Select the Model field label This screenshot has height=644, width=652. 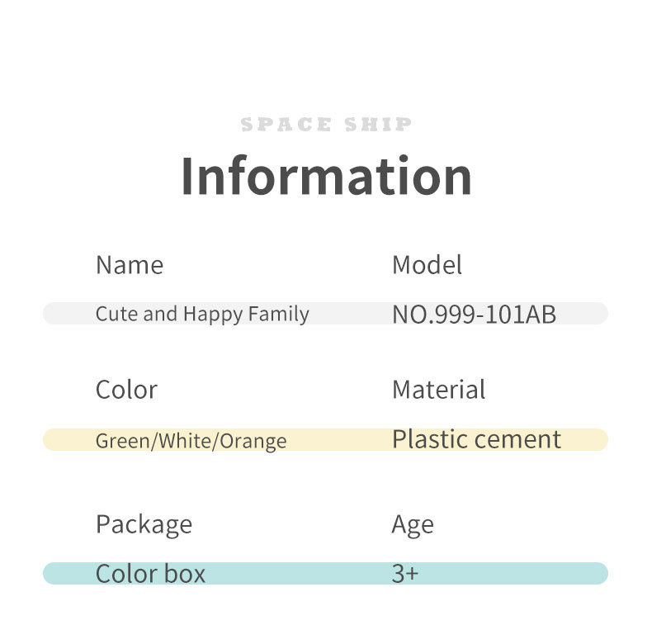tap(427, 265)
